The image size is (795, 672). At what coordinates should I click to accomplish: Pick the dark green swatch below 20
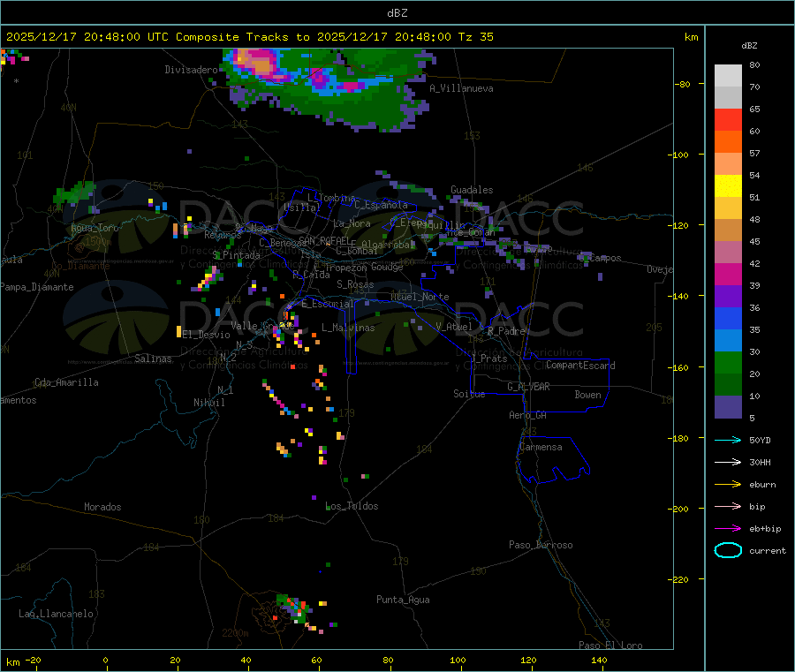(x=728, y=385)
